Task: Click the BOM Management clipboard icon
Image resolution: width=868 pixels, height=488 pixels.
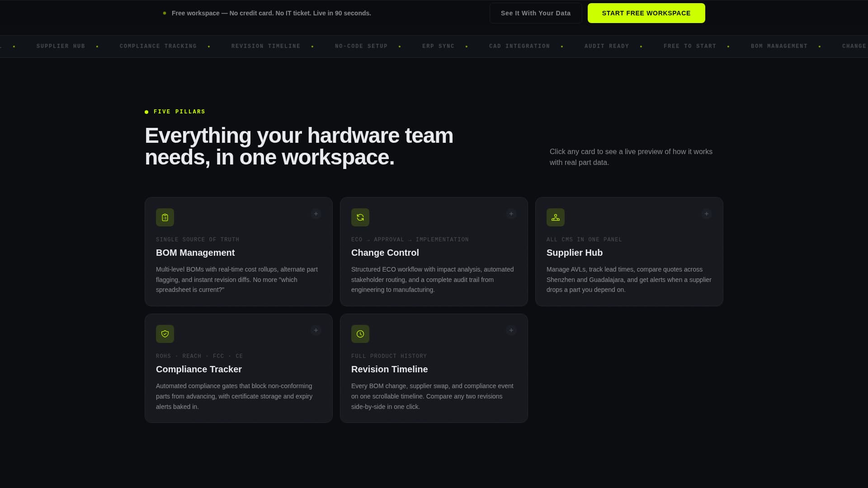Action: coord(165,217)
